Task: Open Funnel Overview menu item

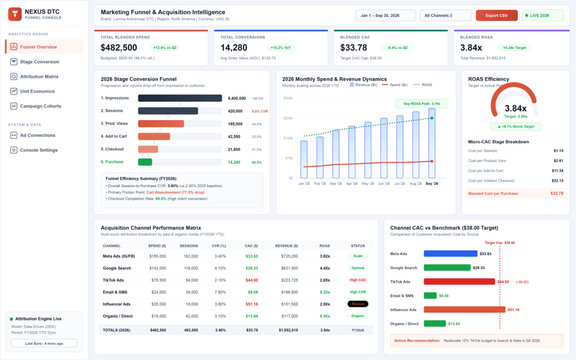Action: tap(44, 47)
